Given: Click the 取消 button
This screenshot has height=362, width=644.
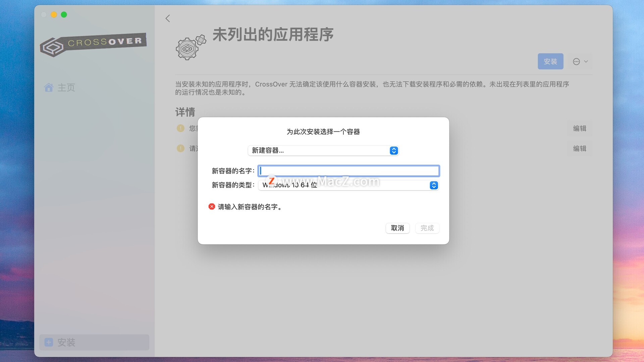Looking at the screenshot, I should coord(397,228).
